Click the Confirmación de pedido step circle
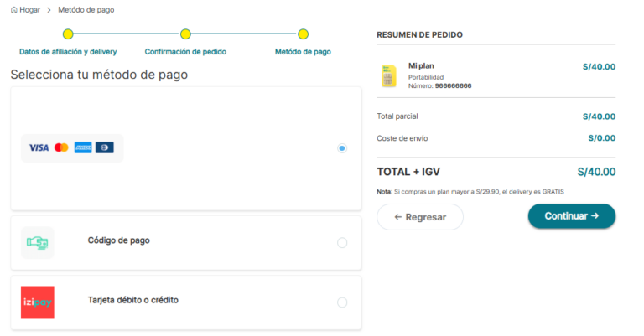644x336 pixels. point(185,34)
